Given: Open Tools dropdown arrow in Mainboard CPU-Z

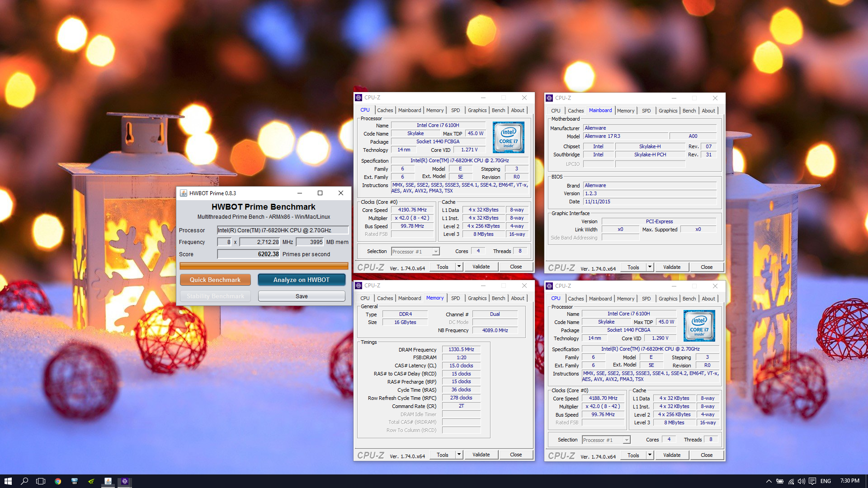Looking at the screenshot, I should 650,267.
